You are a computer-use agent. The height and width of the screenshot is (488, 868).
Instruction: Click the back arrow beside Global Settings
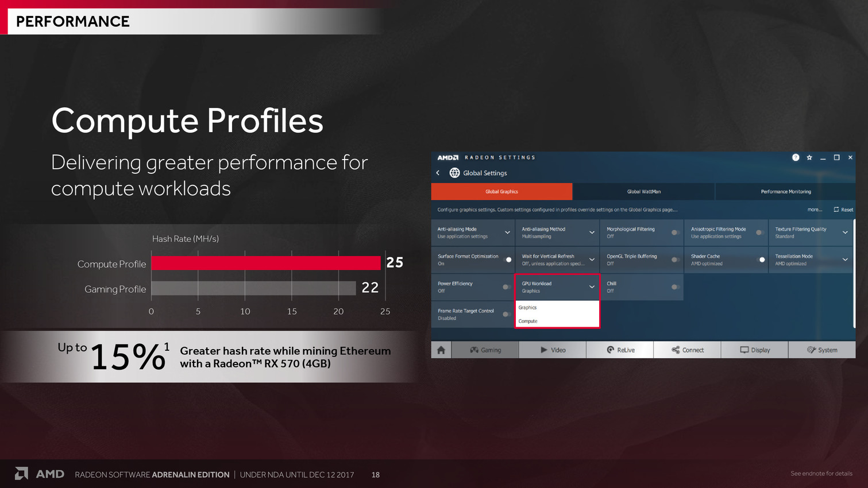point(438,173)
